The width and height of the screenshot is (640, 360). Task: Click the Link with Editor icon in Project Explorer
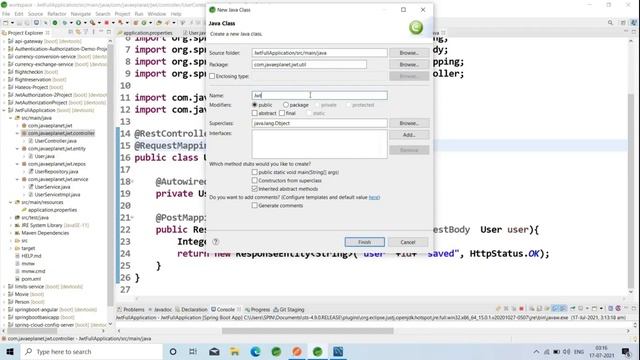coord(78,32)
